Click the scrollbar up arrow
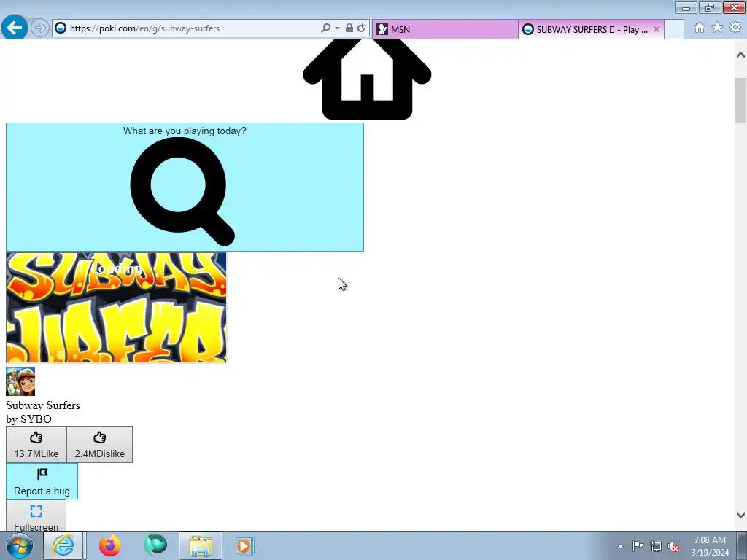Viewport: 747px width, 560px height. 740,55
